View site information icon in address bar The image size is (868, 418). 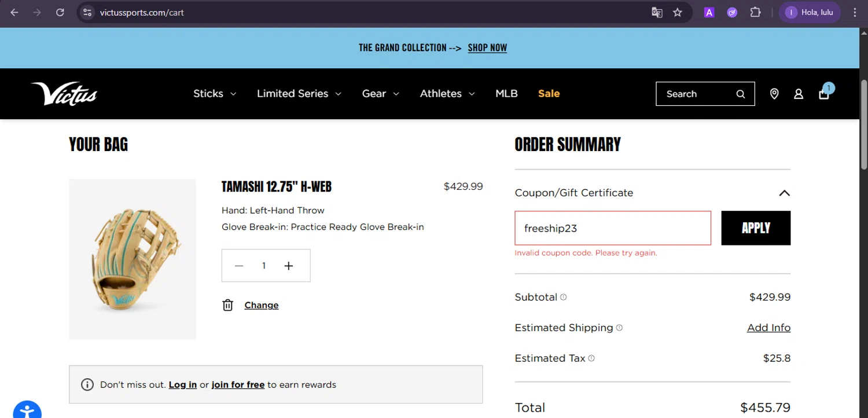pyautogui.click(x=87, y=12)
